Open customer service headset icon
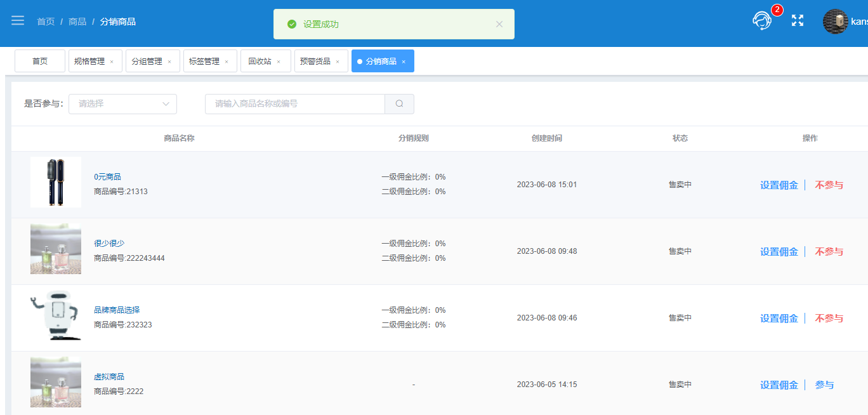The width and height of the screenshot is (868, 415). pyautogui.click(x=762, y=21)
